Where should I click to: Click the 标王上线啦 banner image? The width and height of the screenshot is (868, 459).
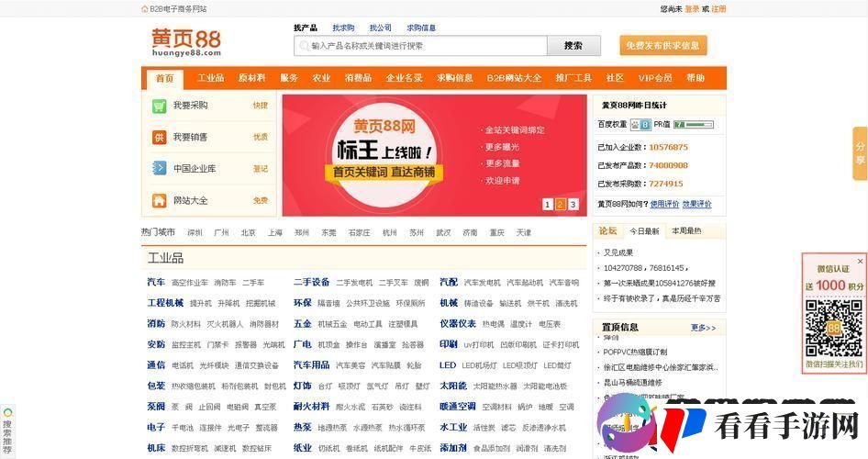click(x=434, y=155)
